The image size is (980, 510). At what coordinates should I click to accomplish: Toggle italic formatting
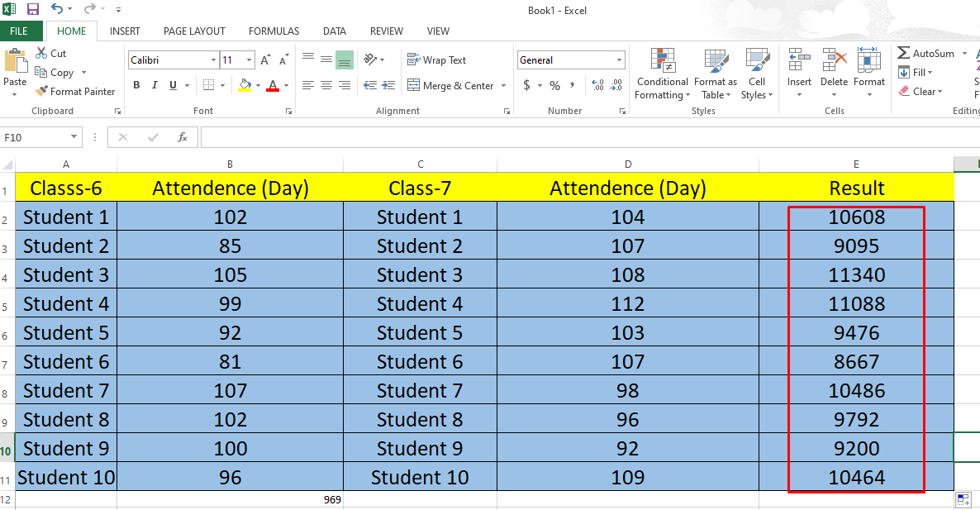[155, 85]
